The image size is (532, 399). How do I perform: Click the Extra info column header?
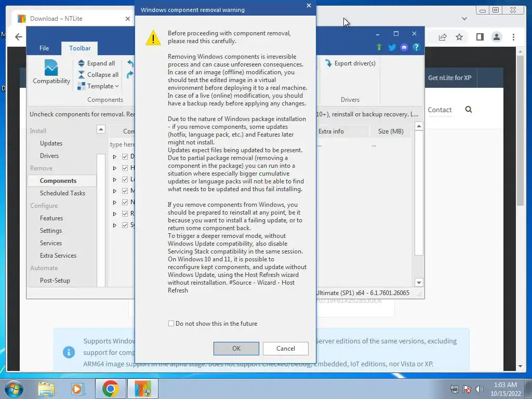[342, 131]
